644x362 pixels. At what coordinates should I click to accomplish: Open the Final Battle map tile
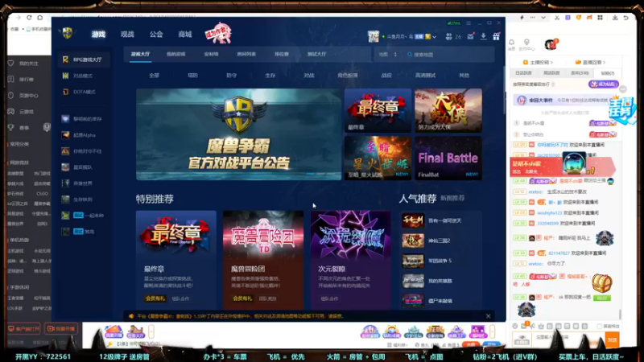[448, 158]
